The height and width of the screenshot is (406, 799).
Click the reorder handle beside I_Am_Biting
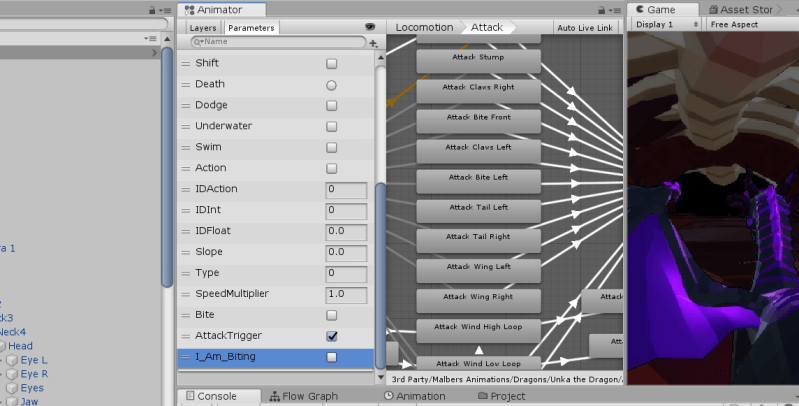185,357
